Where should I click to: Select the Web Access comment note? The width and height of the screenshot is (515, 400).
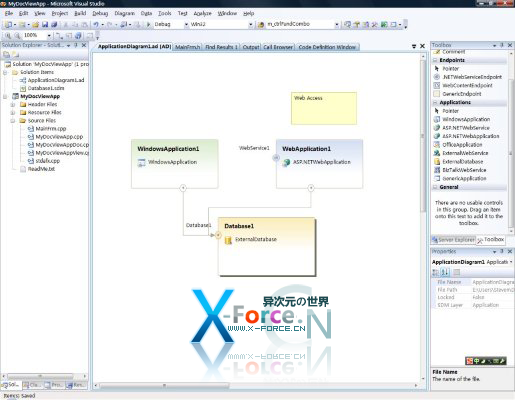324,108
